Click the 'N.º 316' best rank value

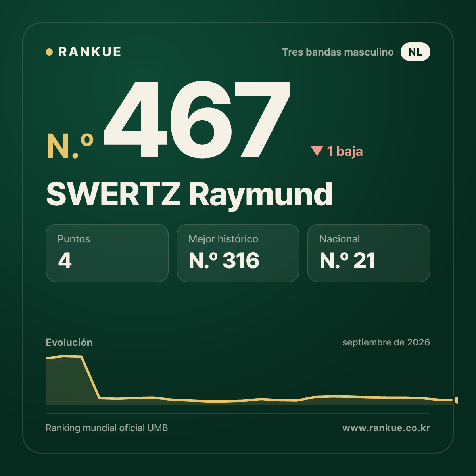224,261
